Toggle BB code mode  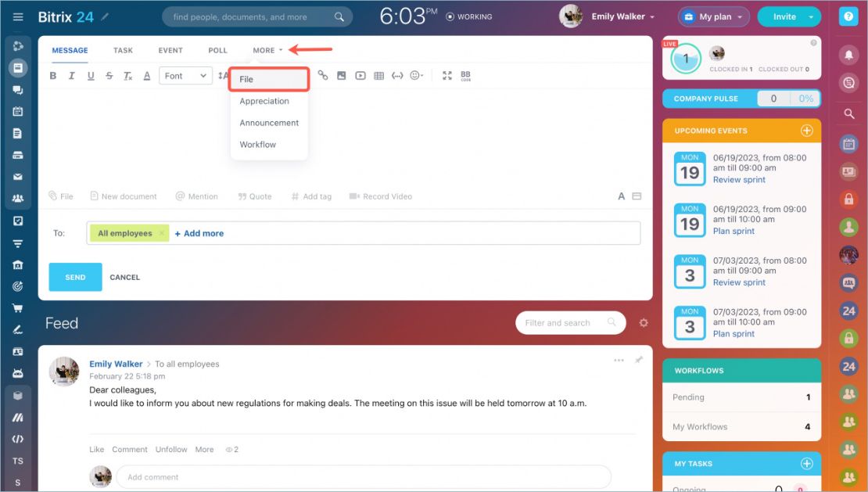(x=465, y=75)
